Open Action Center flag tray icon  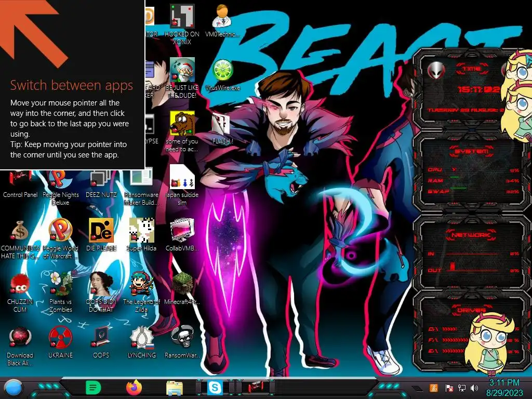(x=449, y=388)
